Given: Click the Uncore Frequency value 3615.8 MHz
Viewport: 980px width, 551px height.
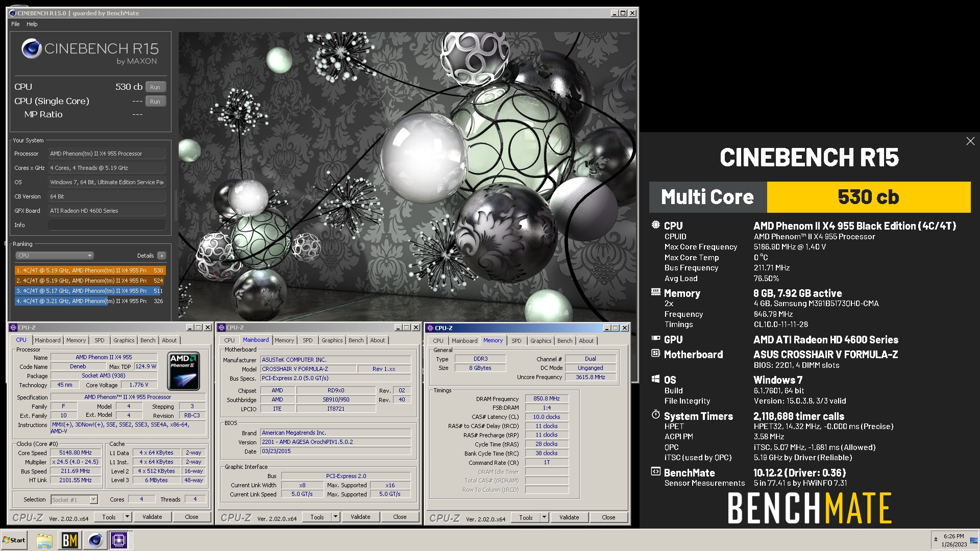Looking at the screenshot, I should pyautogui.click(x=591, y=377).
